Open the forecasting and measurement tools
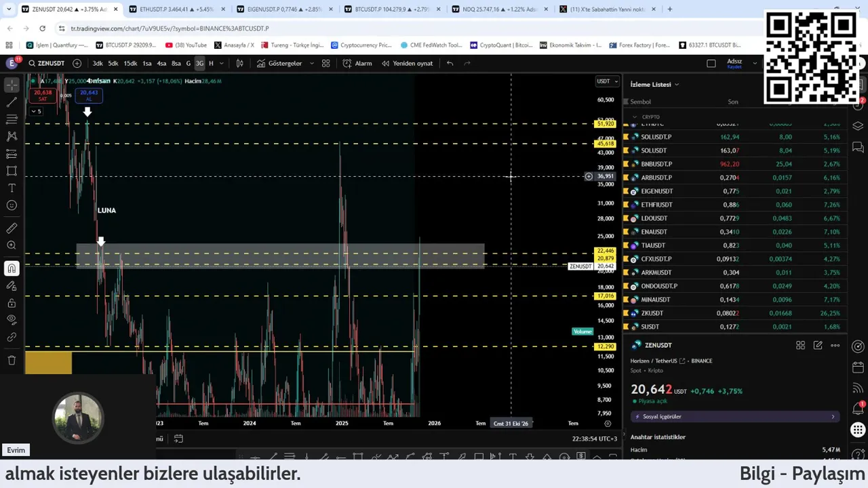 (x=12, y=154)
